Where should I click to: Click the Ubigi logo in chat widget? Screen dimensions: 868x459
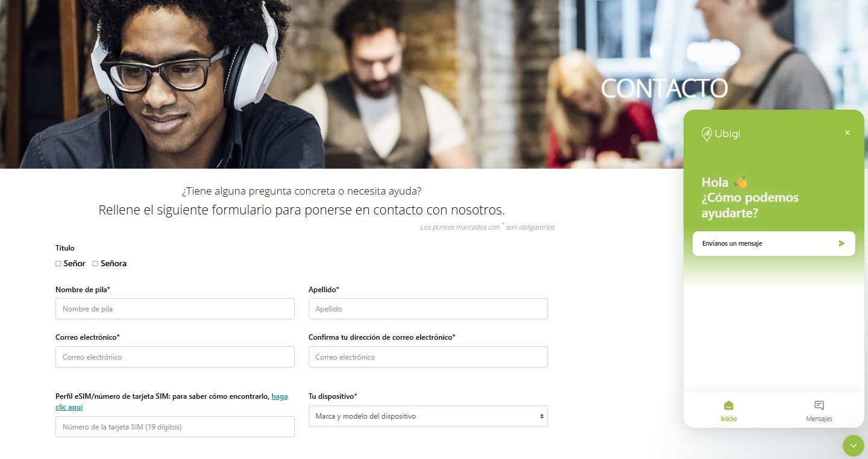(721, 134)
